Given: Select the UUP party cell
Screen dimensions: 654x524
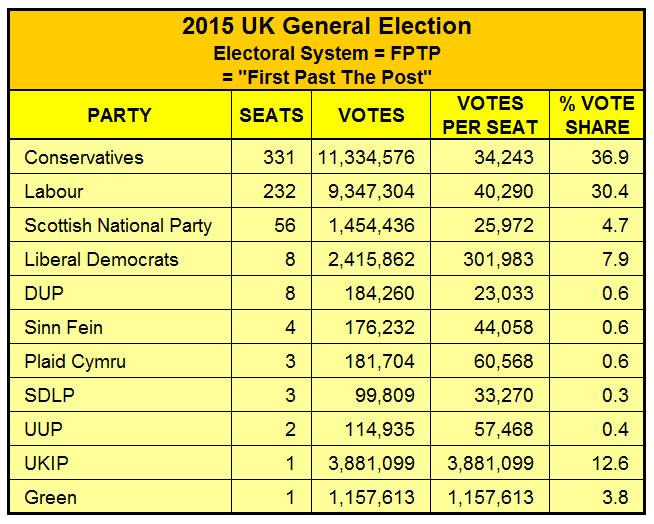Looking at the screenshot, I should pos(120,429).
